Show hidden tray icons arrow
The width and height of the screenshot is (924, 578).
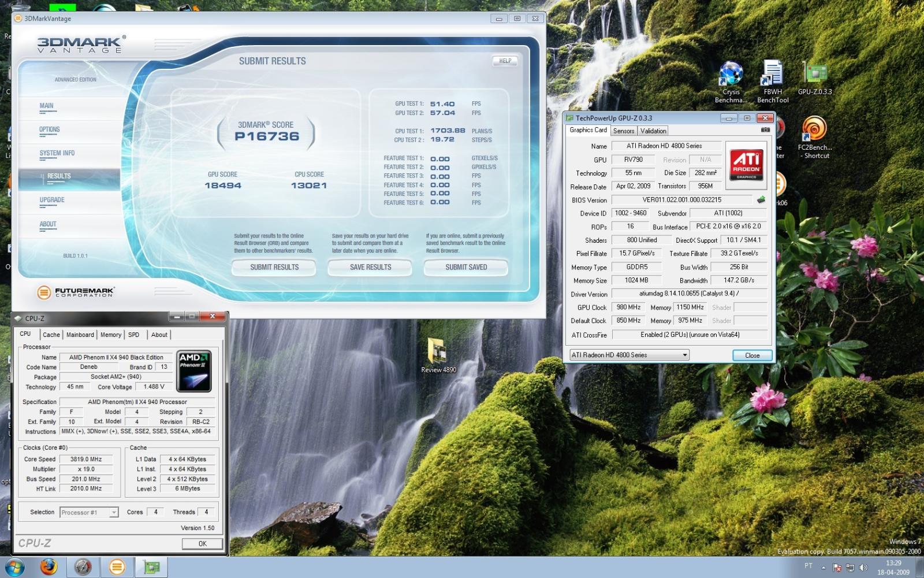(824, 568)
